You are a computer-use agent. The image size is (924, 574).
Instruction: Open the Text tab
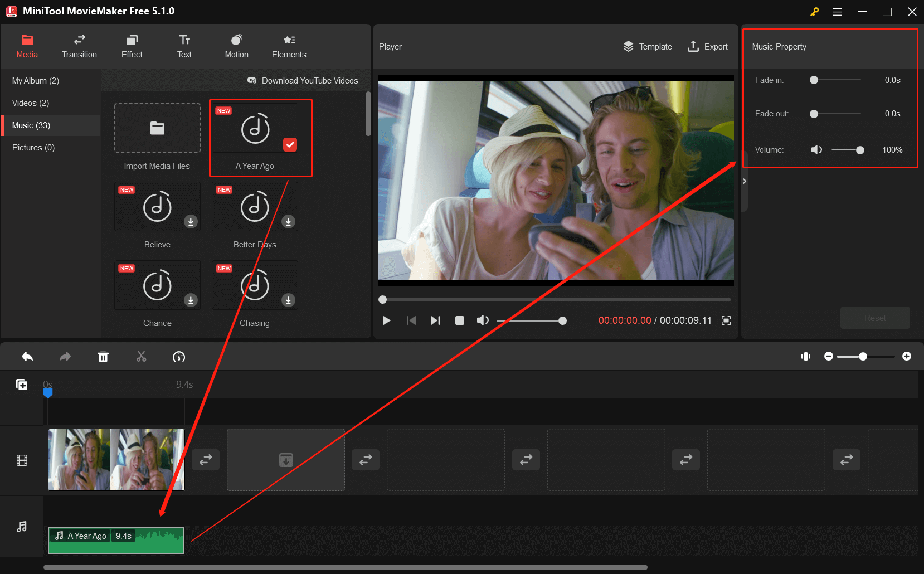click(x=184, y=46)
